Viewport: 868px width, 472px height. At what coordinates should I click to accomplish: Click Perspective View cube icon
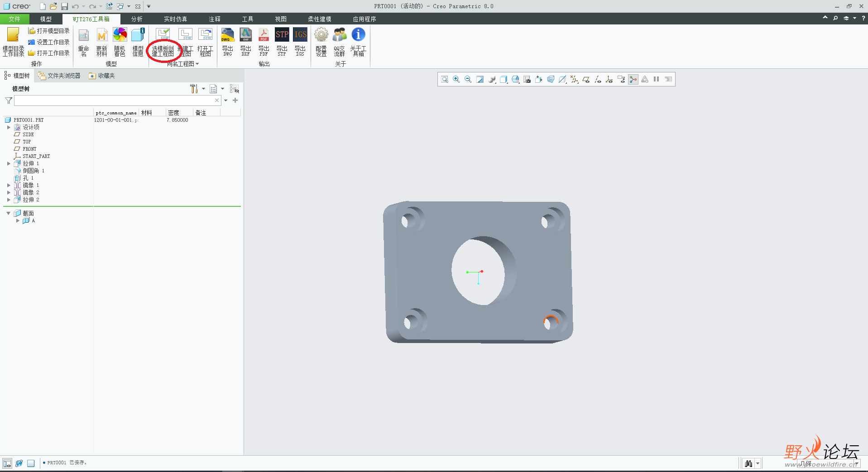[551, 79]
